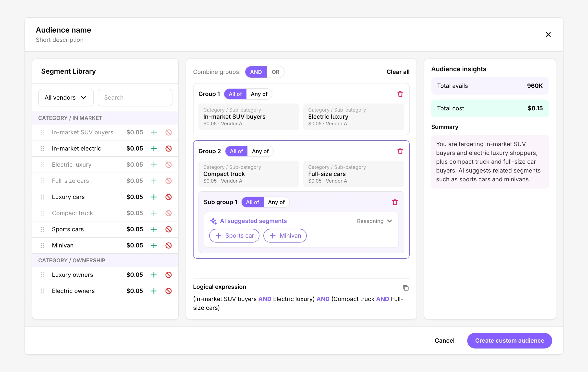The width and height of the screenshot is (588, 372).
Task: Add Luxury cars segment with plus icon
Action: [x=154, y=197]
